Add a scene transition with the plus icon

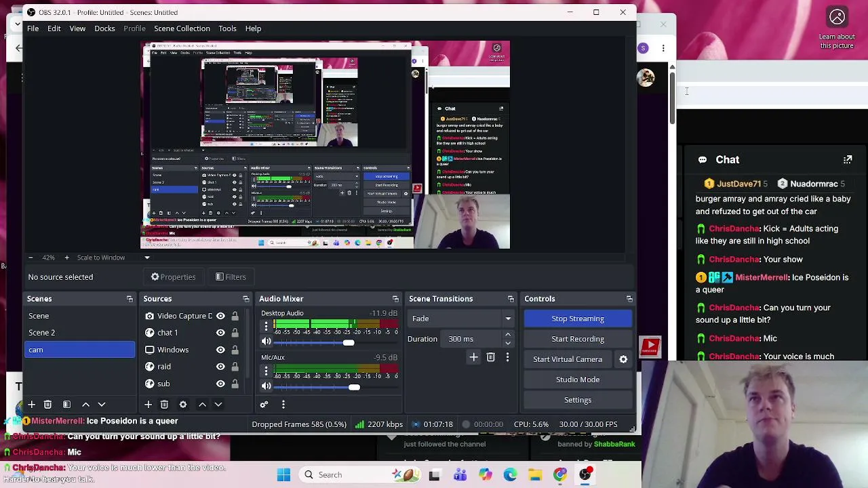tap(473, 357)
